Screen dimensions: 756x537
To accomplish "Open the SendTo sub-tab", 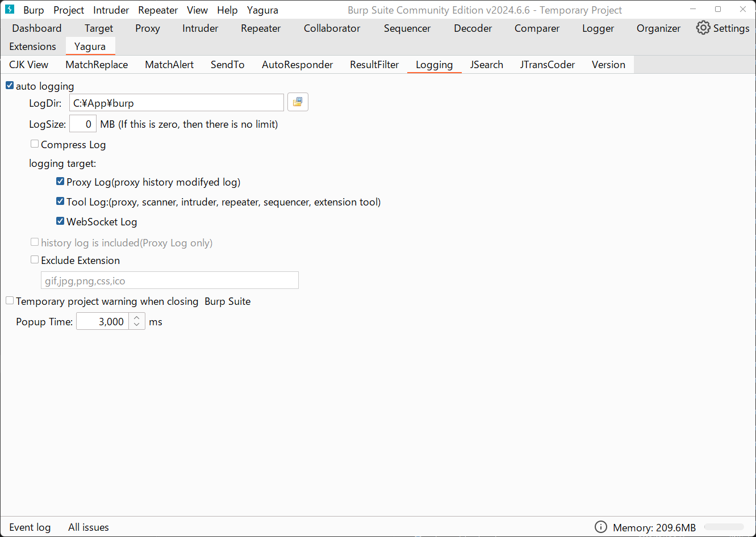I will point(228,65).
